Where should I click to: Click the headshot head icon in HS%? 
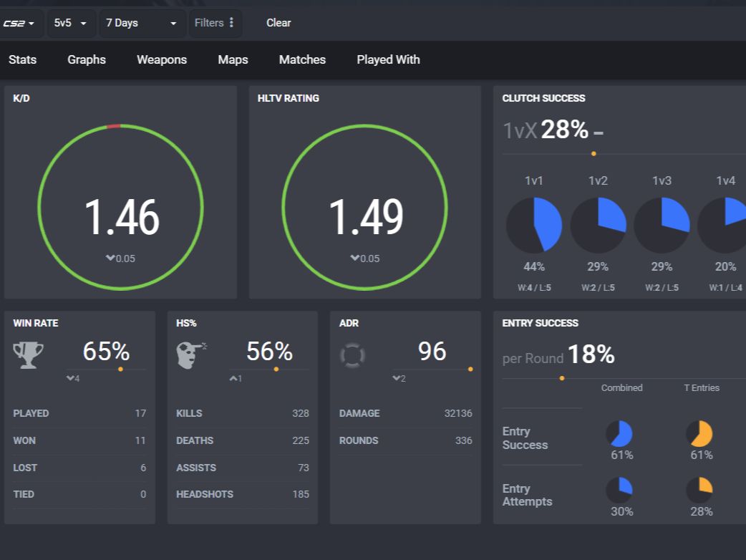(x=192, y=355)
